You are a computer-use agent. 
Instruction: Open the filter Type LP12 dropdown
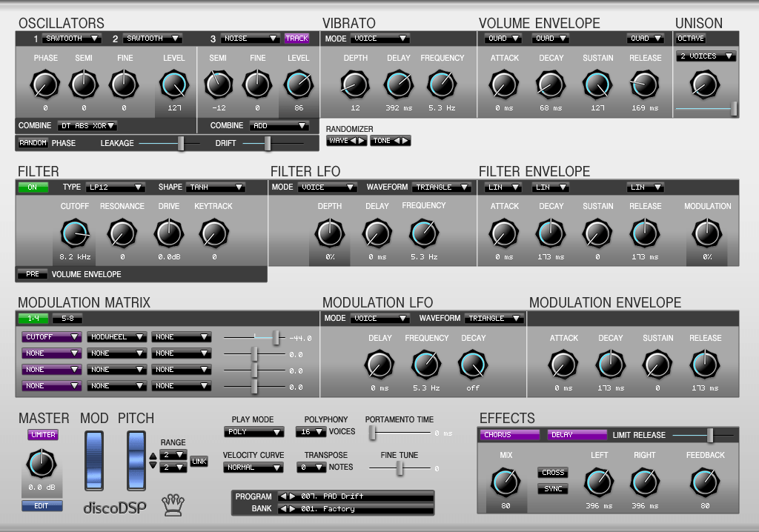(113, 187)
